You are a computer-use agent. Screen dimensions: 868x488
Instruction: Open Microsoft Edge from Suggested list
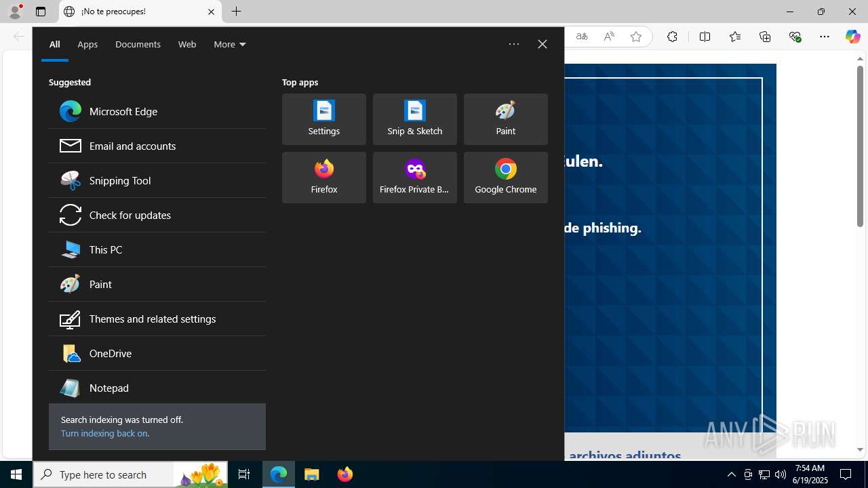[157, 111]
